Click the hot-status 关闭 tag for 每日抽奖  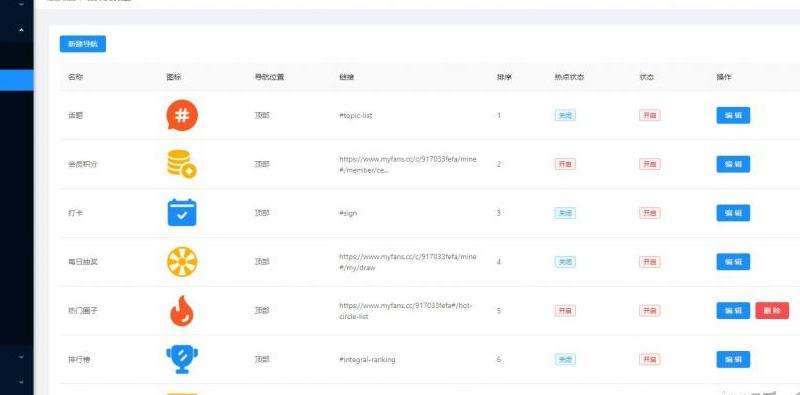click(x=565, y=262)
